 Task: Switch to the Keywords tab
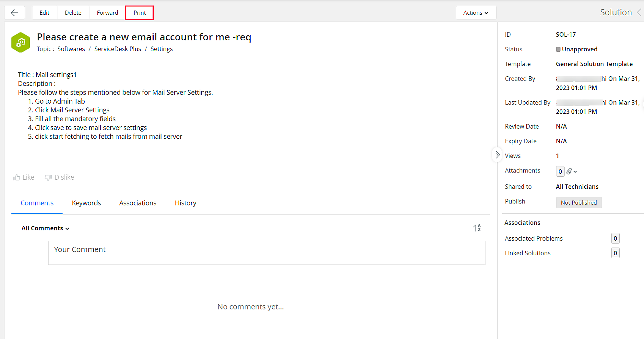[x=86, y=203]
